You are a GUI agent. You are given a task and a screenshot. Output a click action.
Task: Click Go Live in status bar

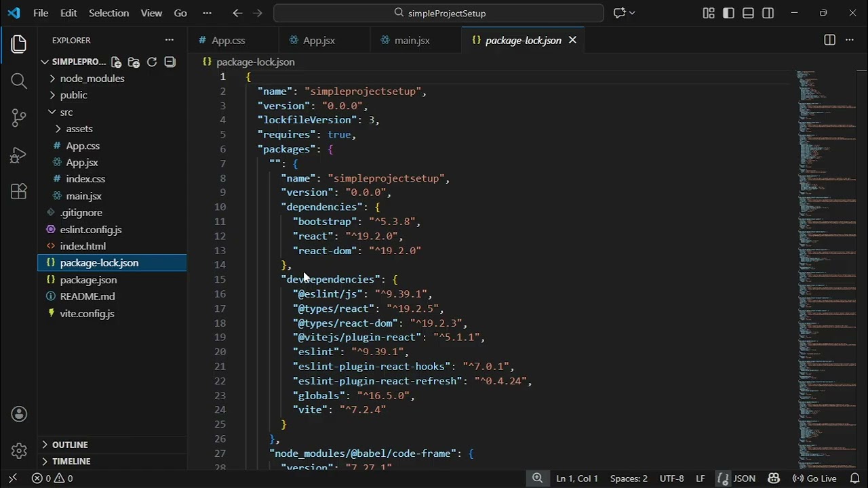click(815, 479)
